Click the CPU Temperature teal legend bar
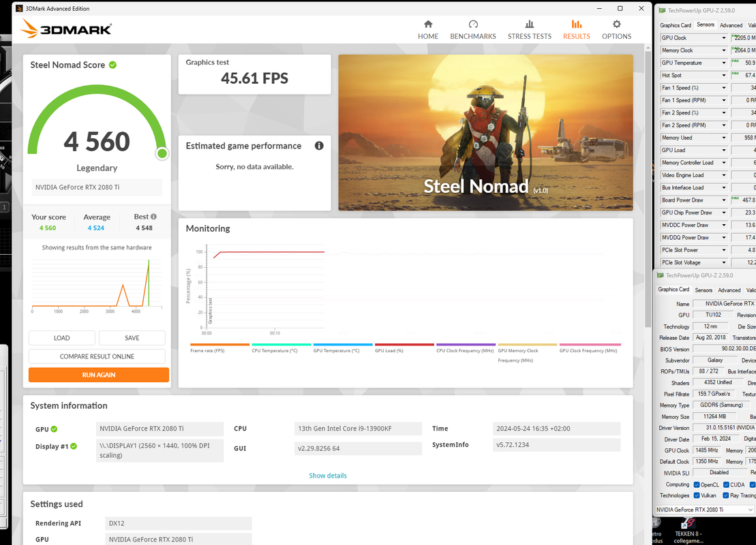Viewport: 756px width, 545px height. 282,345
